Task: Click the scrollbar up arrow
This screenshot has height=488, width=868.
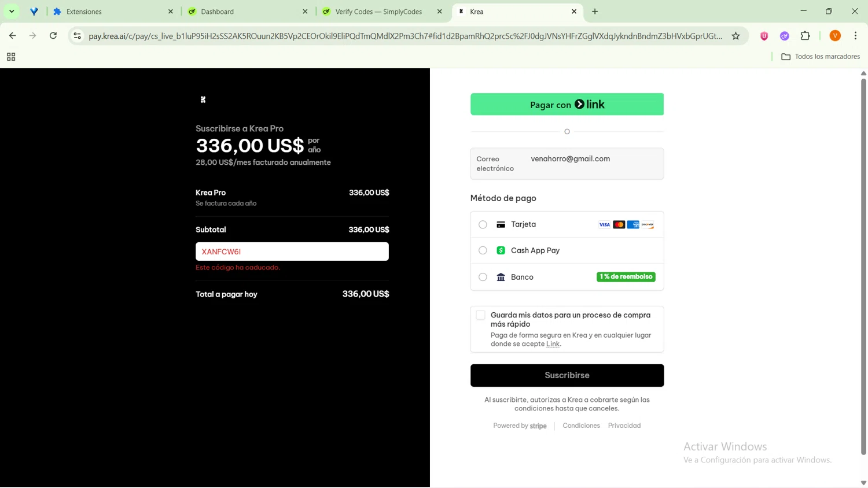Action: (863, 73)
